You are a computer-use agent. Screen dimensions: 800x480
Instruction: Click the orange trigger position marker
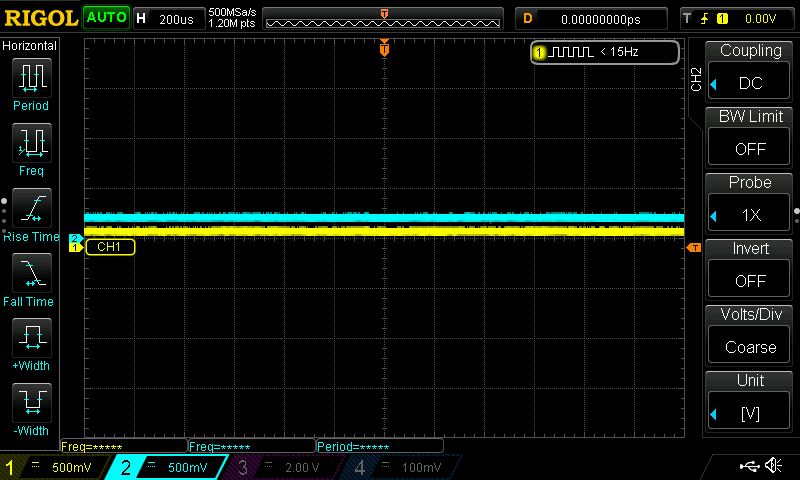(x=384, y=49)
